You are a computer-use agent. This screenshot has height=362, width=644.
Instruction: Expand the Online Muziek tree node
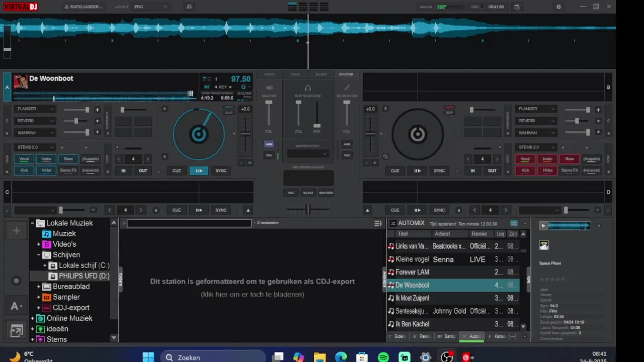(32, 318)
